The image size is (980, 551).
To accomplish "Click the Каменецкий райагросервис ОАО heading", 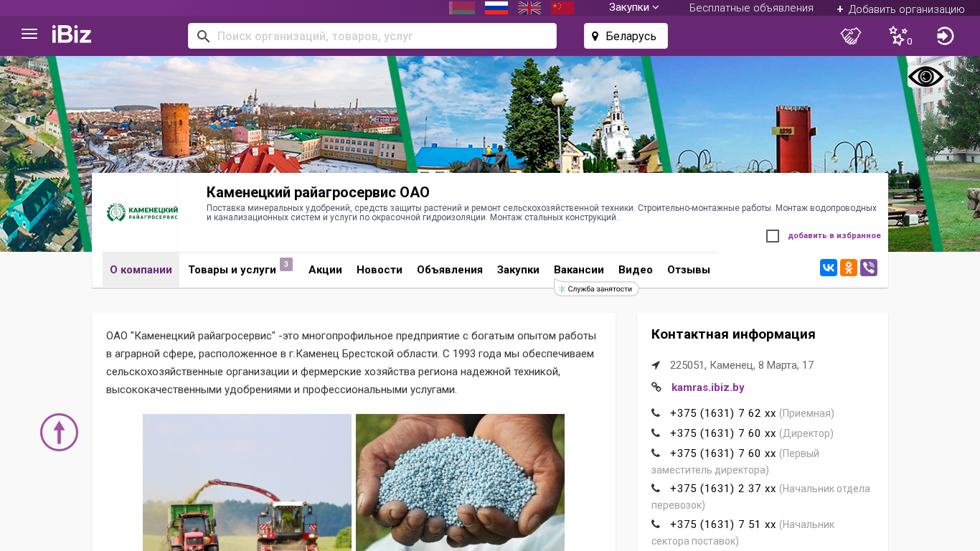I will click(318, 192).
